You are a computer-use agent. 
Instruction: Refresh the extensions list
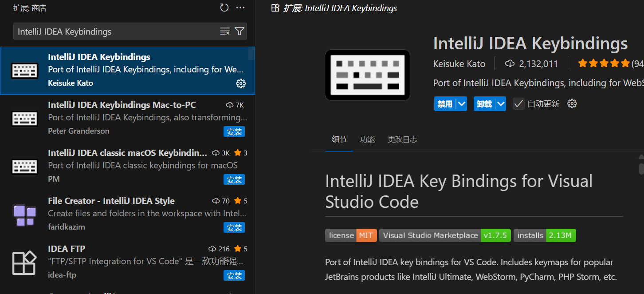224,8
